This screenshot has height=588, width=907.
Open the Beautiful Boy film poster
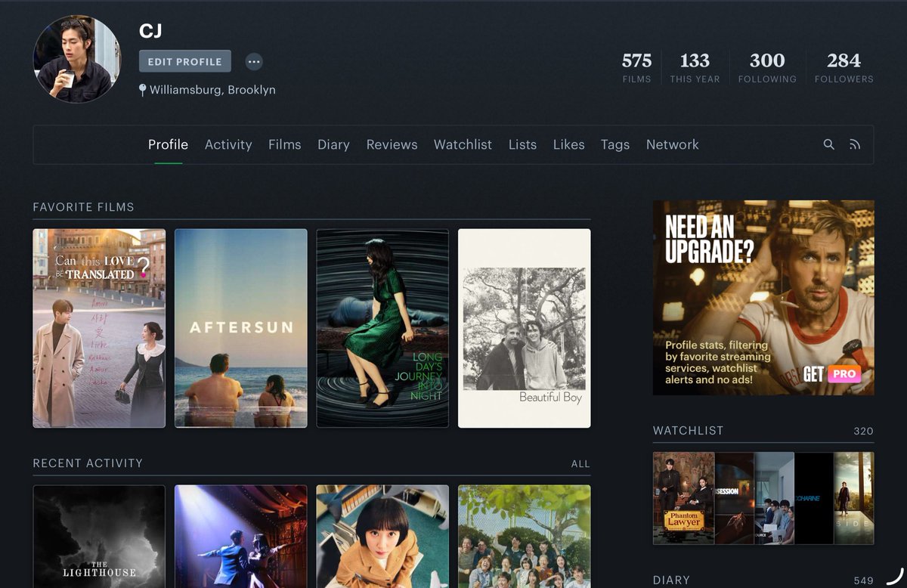click(525, 328)
